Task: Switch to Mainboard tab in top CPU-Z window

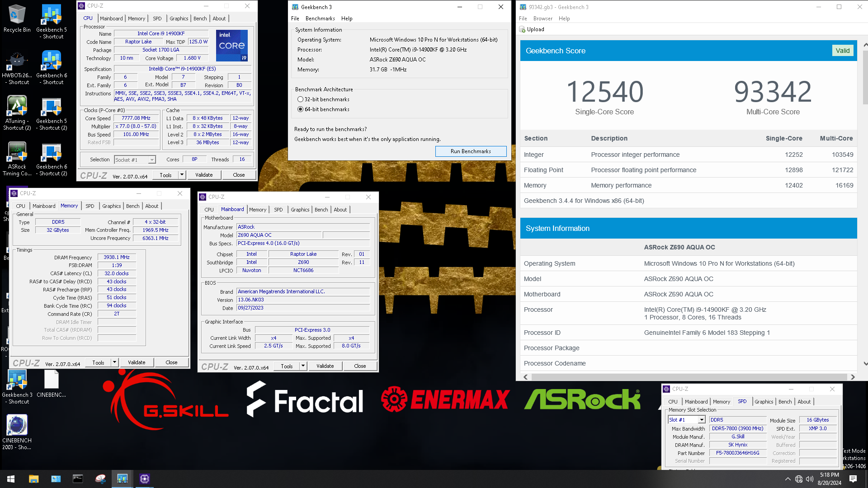Action: tap(111, 19)
